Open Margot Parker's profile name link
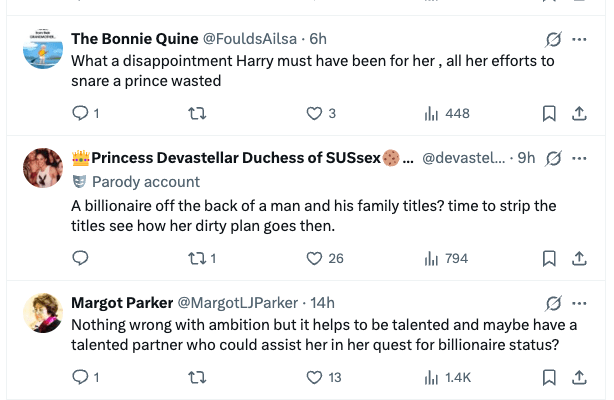 (x=121, y=303)
